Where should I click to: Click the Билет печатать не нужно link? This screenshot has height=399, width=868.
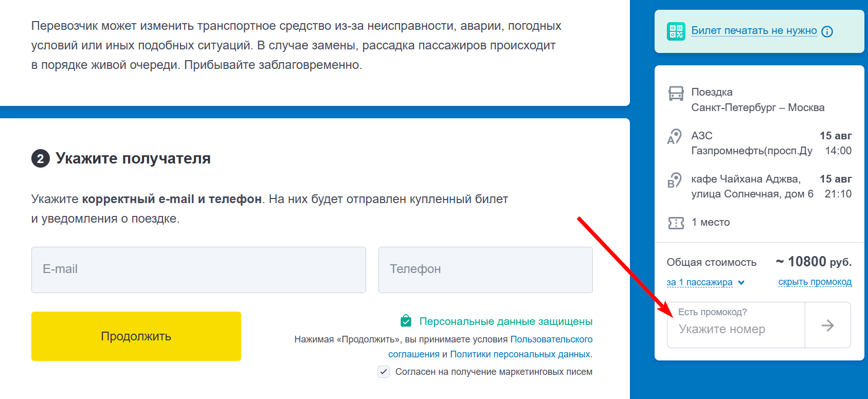coord(754,31)
